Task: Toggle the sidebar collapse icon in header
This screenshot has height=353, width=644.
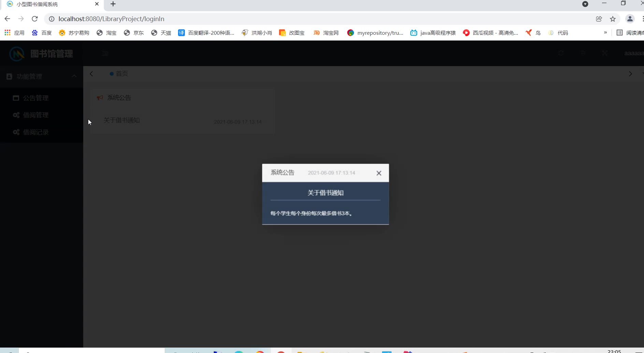Action: (x=105, y=53)
